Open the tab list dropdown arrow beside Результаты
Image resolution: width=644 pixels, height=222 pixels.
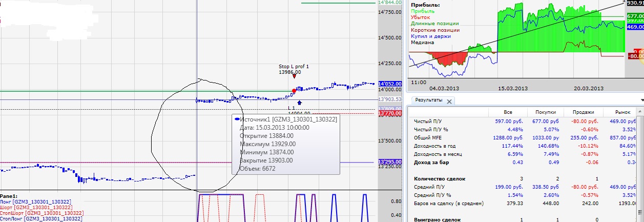641,100
